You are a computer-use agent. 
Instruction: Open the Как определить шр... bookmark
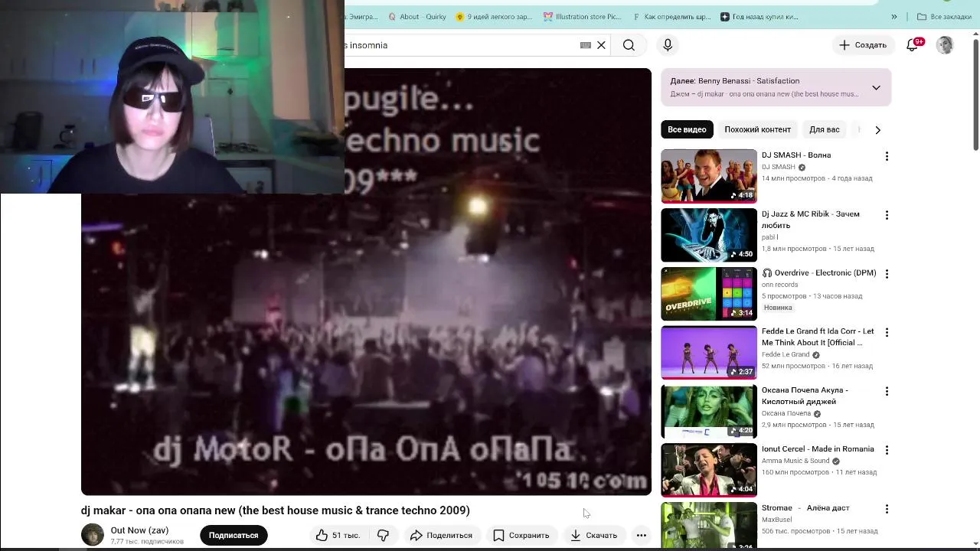coord(672,17)
